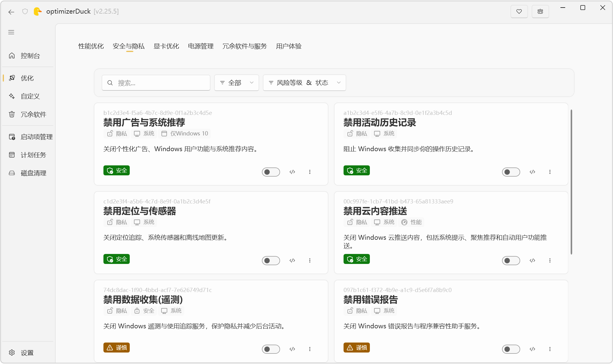The width and height of the screenshot is (613, 364).
Task: Expand the 全部 filter dropdown
Action: pos(236,83)
